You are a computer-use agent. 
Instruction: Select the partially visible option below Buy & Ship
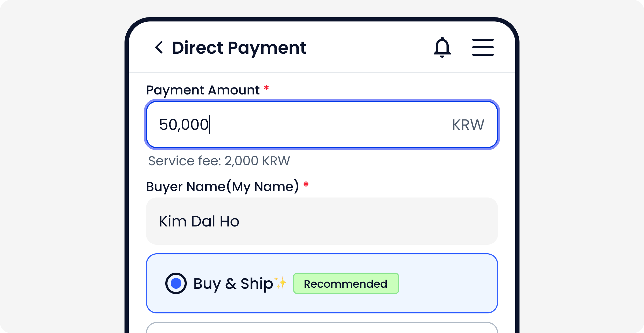click(322, 328)
